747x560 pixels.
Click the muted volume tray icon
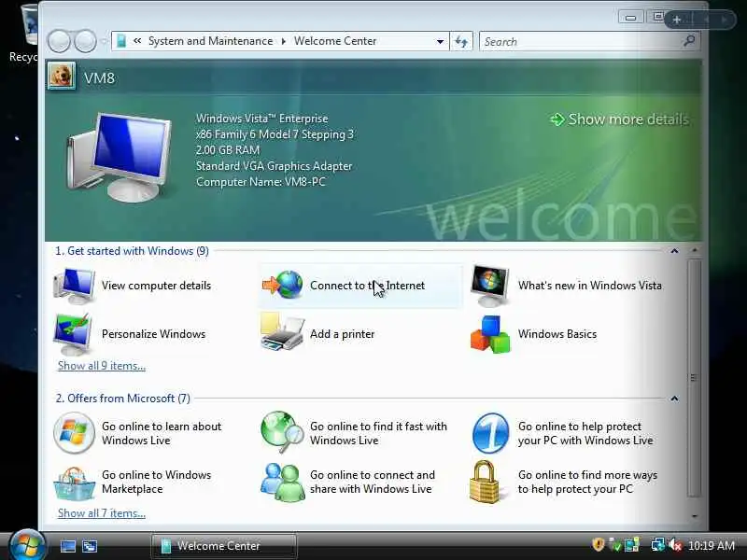coord(675,545)
